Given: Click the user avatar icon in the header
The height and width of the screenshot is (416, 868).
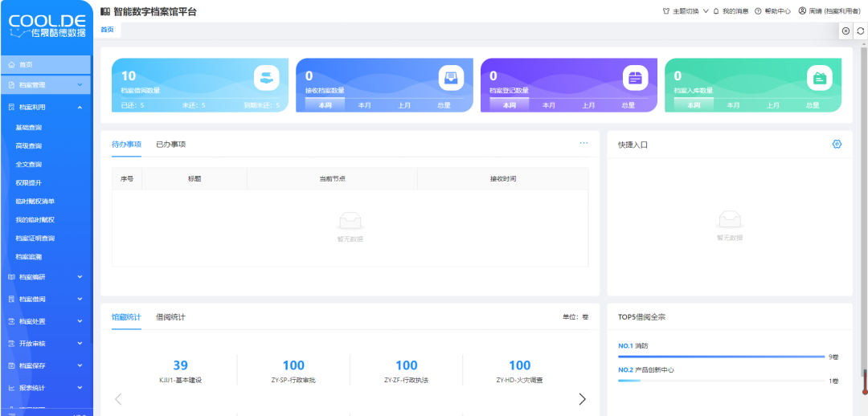Looking at the screenshot, I should [x=802, y=11].
